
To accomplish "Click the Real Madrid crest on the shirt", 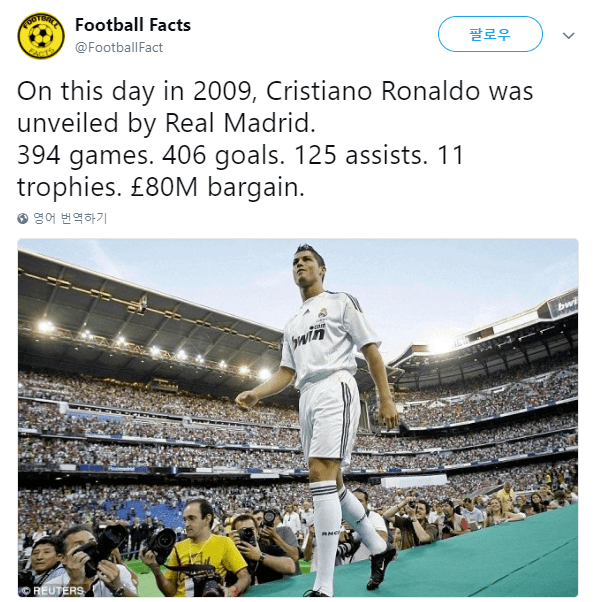I will (323, 313).
